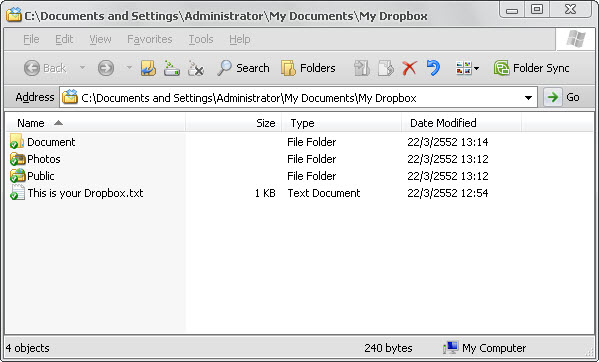
Task: Click the Folder Sync button
Action: click(x=531, y=68)
